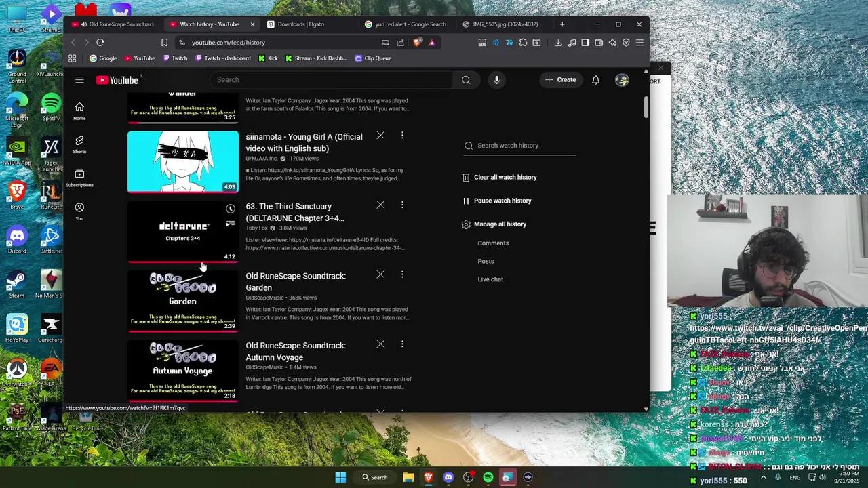The image size is (868, 488).
Task: Bookmark this page in address bar
Action: coord(164,43)
